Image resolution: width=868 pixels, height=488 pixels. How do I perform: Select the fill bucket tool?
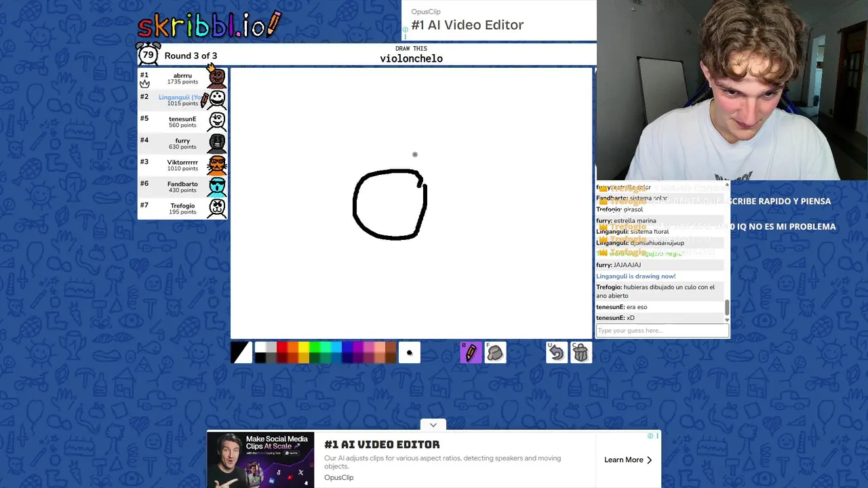[x=495, y=352]
